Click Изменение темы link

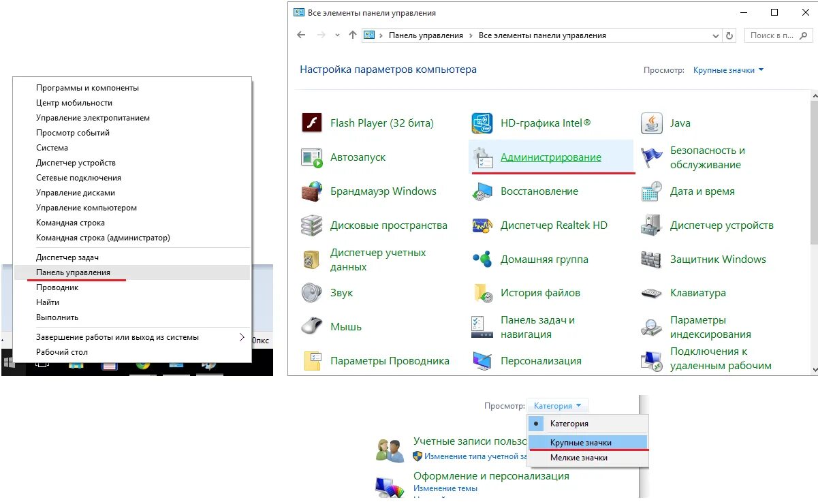pyautogui.click(x=445, y=488)
